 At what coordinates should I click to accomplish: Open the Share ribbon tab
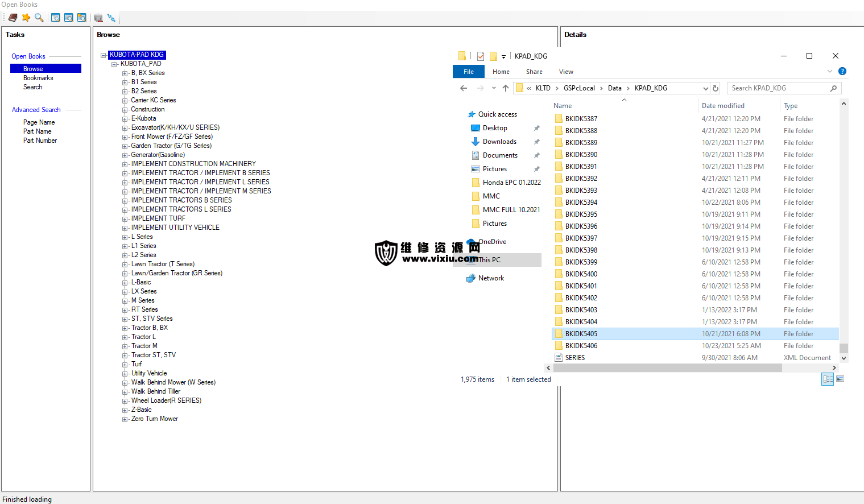[534, 72]
